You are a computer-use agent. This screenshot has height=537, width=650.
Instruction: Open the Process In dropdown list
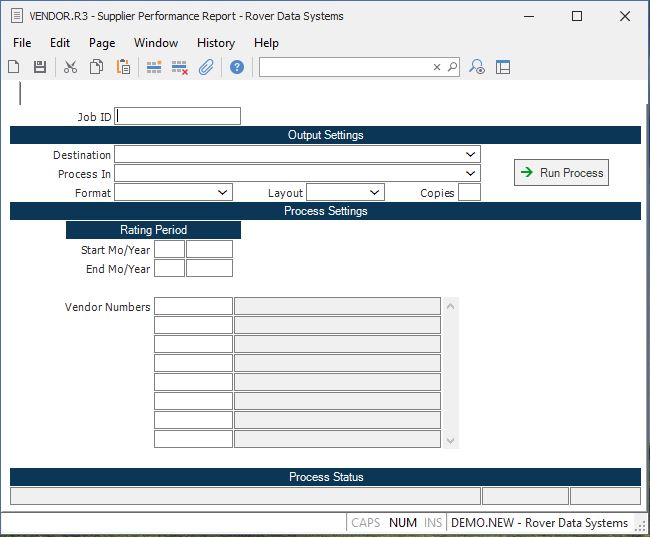point(470,174)
